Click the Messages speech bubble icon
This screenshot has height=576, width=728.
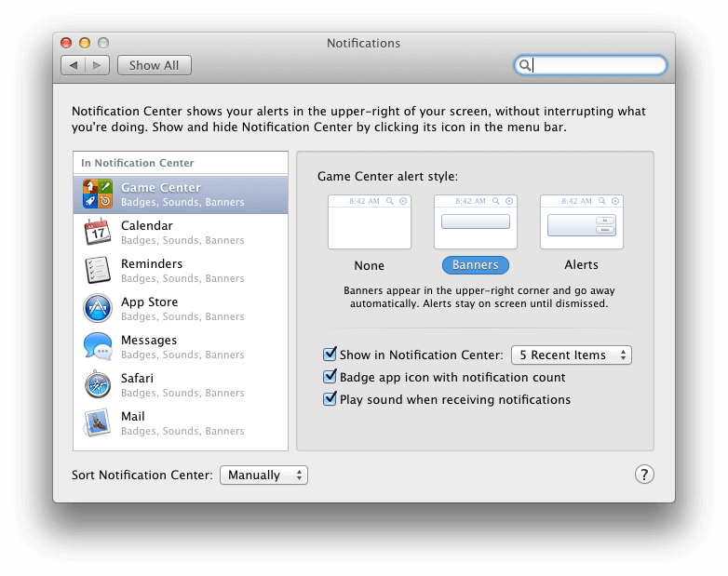pos(98,346)
